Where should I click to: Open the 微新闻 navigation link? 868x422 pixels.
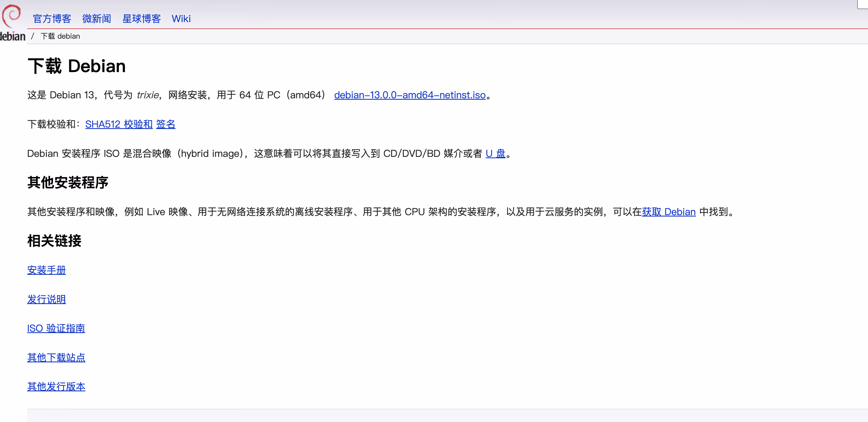(97, 19)
